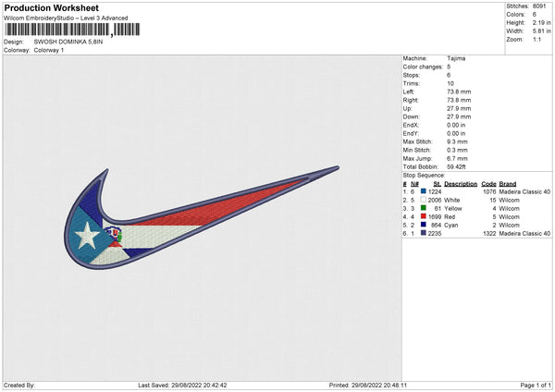This screenshot has height=392, width=555.
Task: Click the design name 'SWOSH DOMINKA 5,8IN'
Action: pos(68,42)
